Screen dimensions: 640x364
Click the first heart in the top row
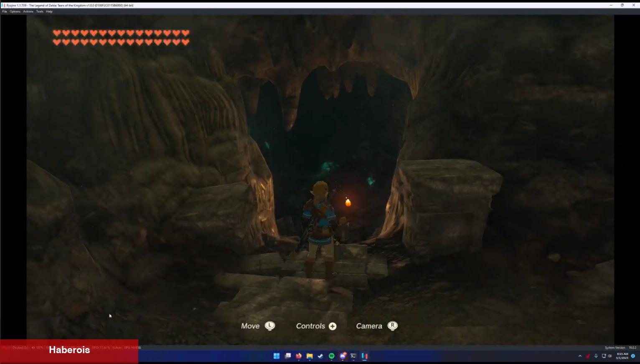pyautogui.click(x=57, y=33)
